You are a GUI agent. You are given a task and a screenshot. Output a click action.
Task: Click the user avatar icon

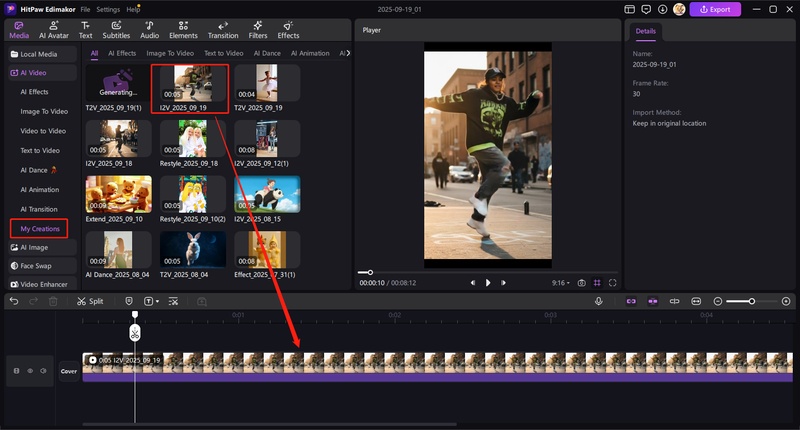point(679,9)
